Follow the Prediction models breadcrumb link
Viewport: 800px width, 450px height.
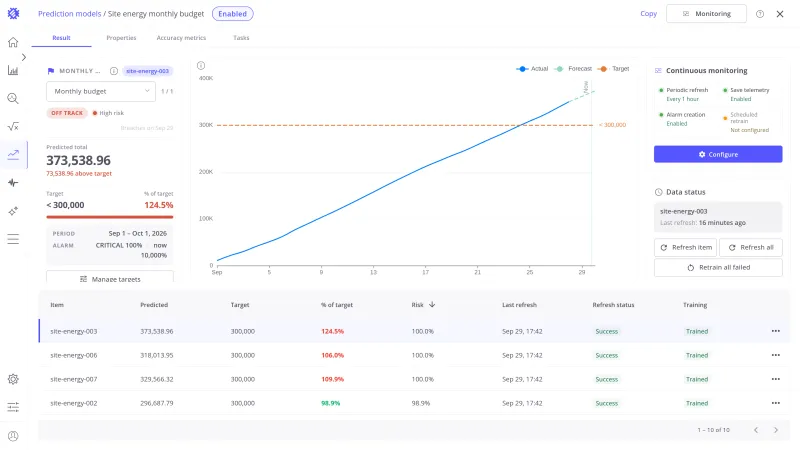[70, 14]
